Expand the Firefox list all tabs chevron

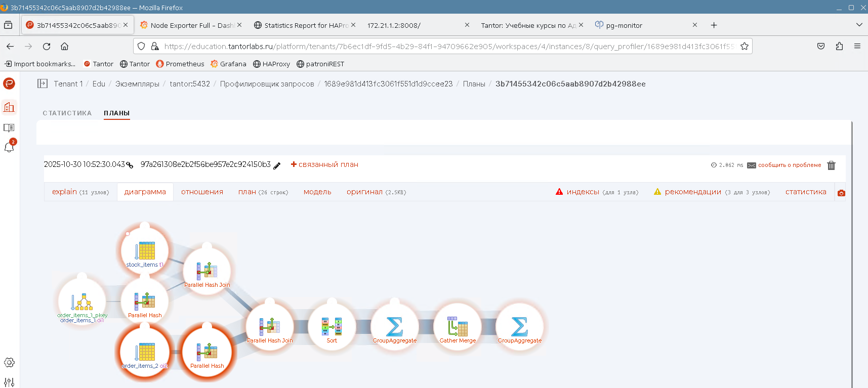point(859,25)
